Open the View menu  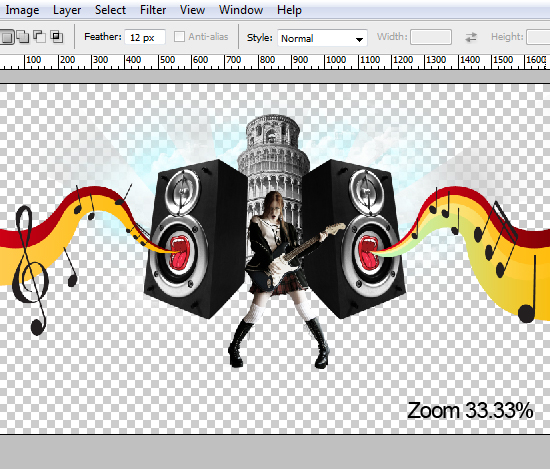click(x=192, y=10)
